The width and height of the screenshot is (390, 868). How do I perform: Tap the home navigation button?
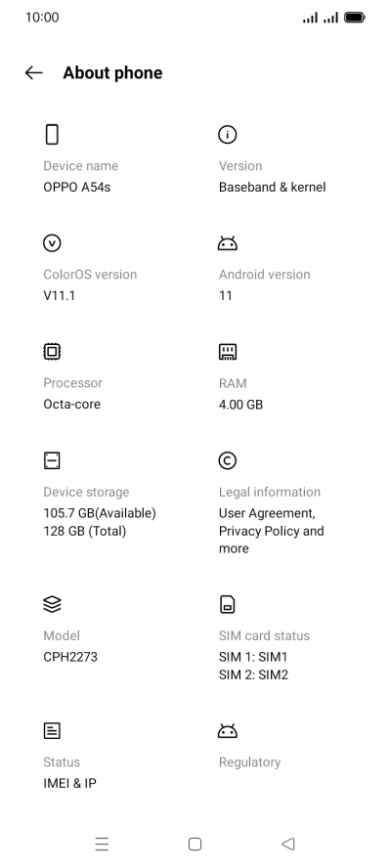[195, 845]
